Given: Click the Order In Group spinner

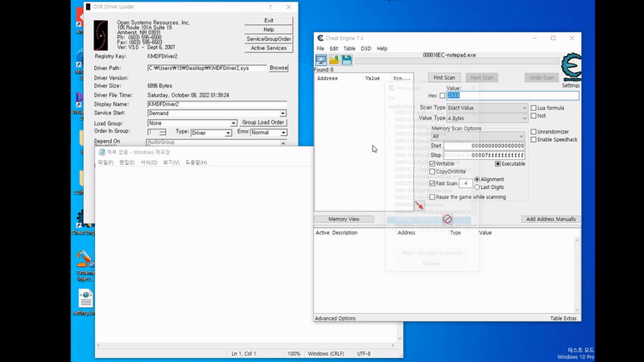Looking at the screenshot, I should [x=163, y=132].
